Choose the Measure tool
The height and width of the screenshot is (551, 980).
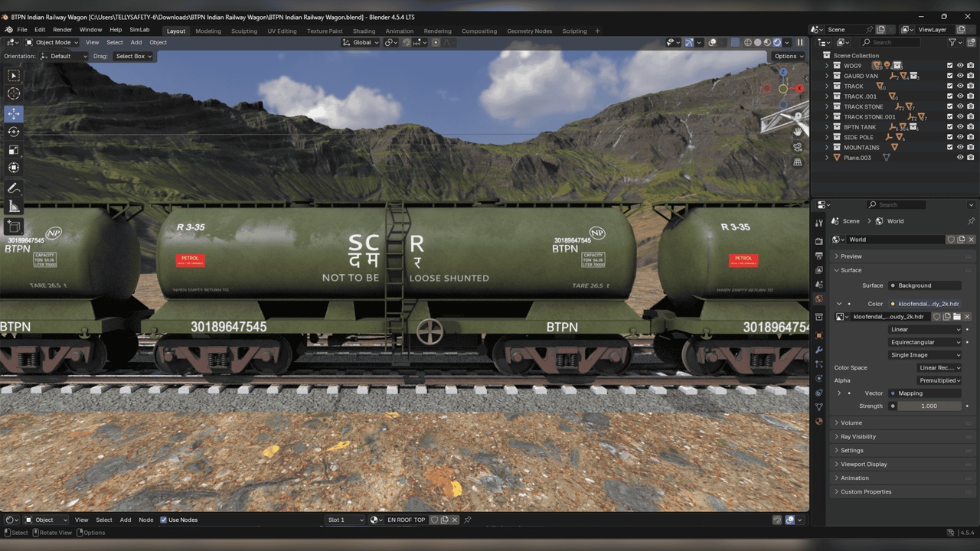(x=14, y=207)
